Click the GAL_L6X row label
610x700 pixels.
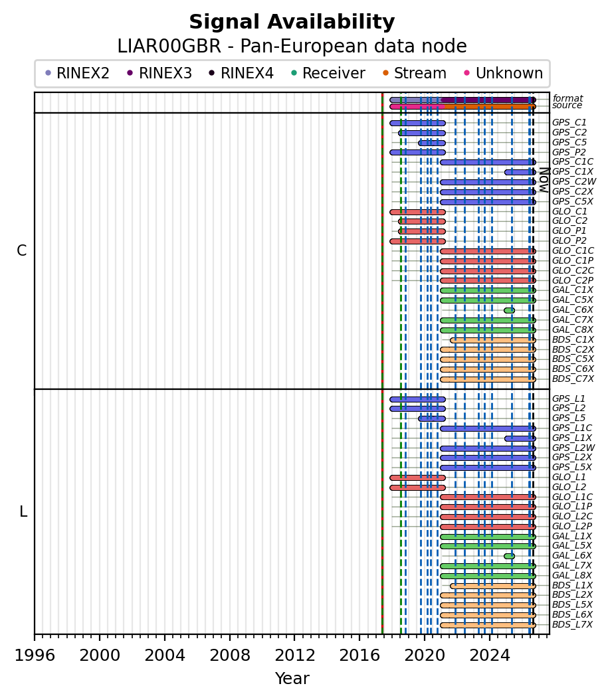[x=573, y=555]
